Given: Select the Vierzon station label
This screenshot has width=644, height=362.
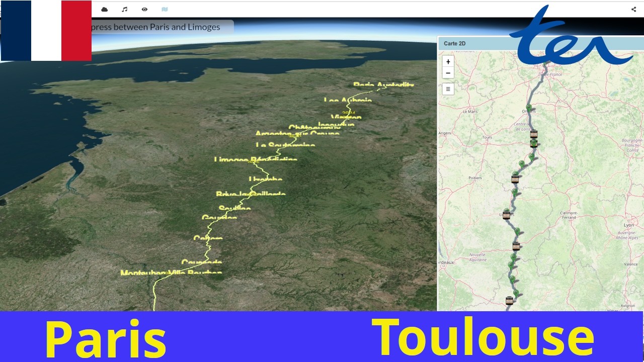Looking at the screenshot, I should [346, 117].
